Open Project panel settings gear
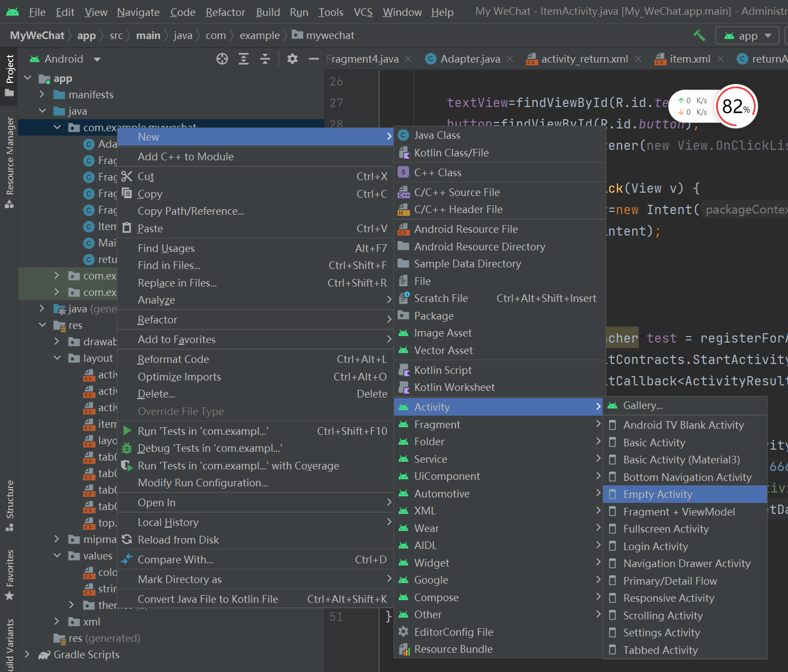 292,59
